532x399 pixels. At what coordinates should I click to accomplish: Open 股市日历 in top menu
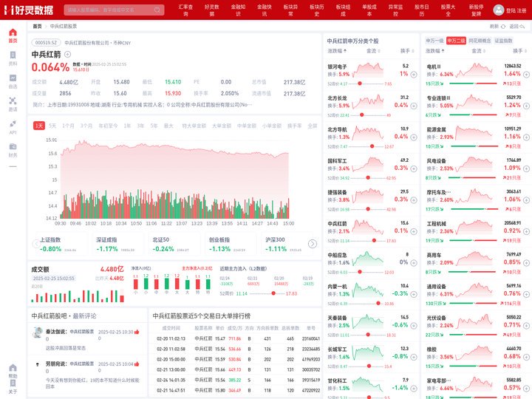click(422, 10)
